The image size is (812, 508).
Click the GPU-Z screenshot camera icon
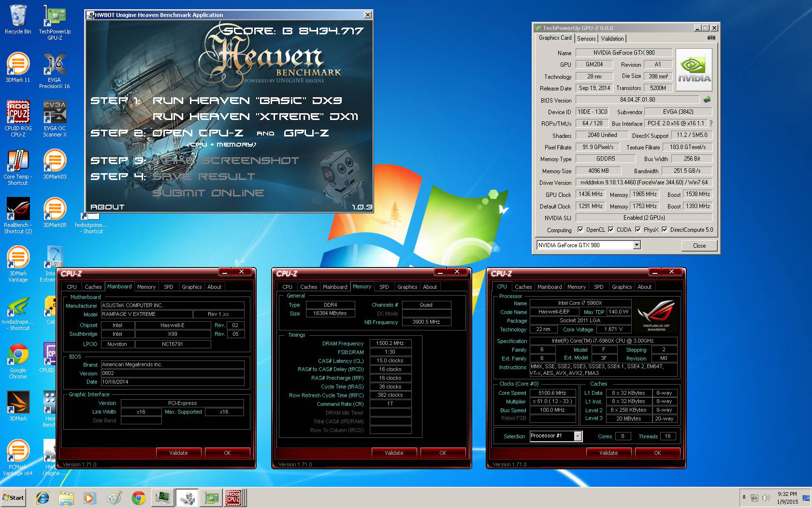click(x=711, y=38)
